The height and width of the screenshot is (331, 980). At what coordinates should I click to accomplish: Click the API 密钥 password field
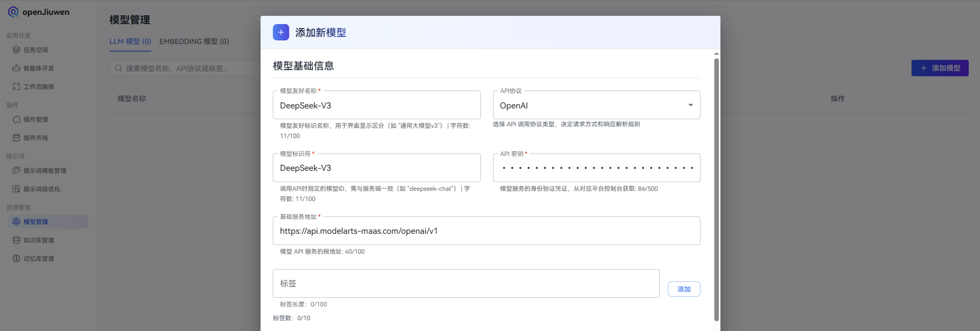point(596,168)
